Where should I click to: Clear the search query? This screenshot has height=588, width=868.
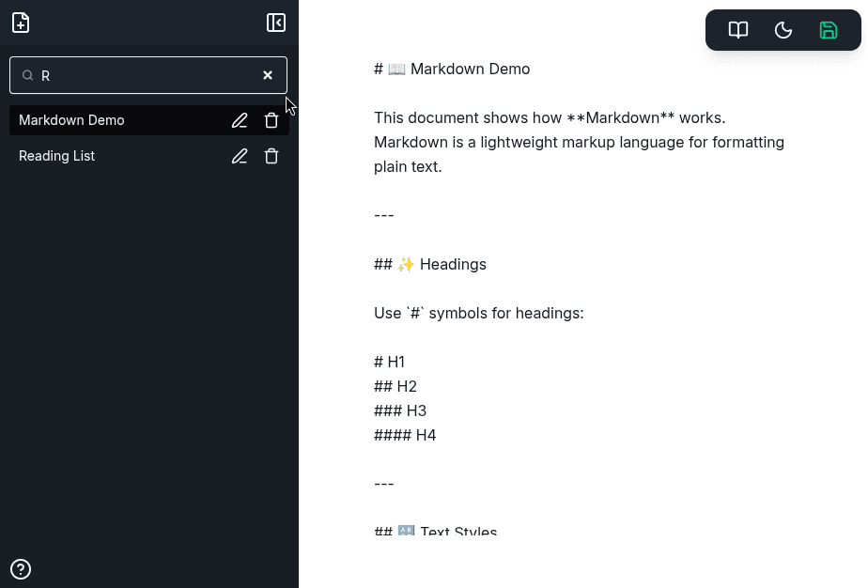[x=268, y=75]
